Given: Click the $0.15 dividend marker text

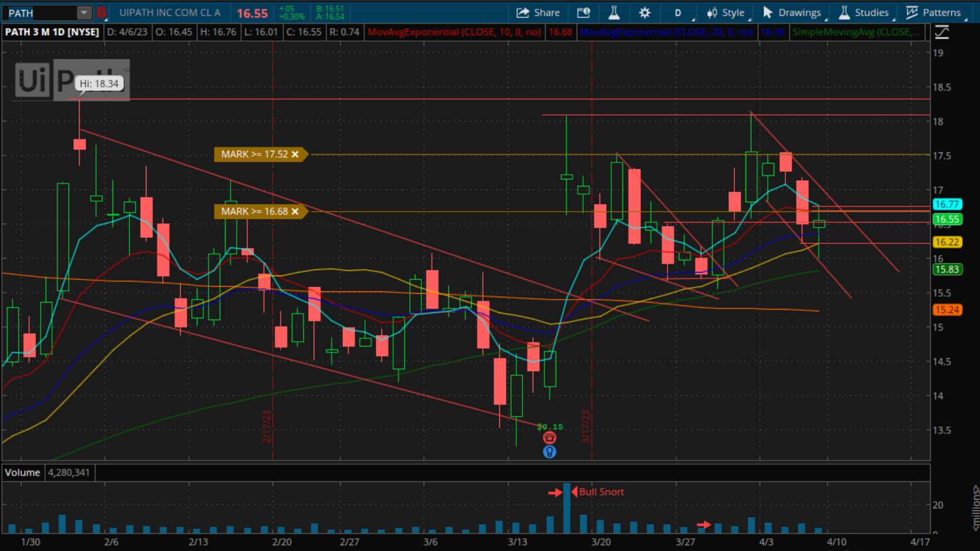Looking at the screenshot, I should pos(550,427).
